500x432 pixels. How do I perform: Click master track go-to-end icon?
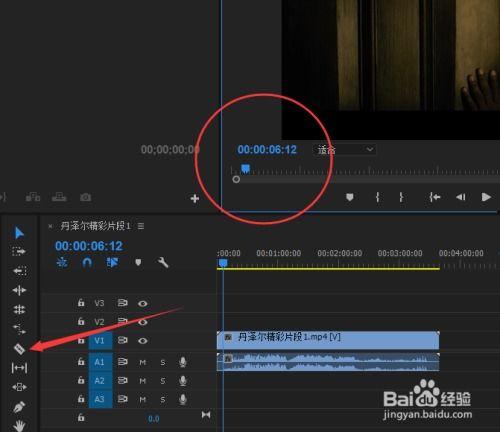pos(206,415)
